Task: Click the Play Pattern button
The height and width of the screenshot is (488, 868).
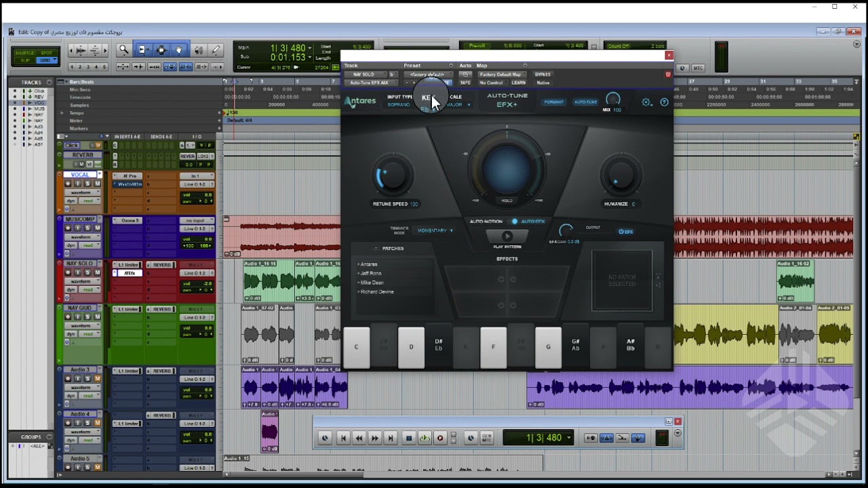Action: tap(507, 236)
